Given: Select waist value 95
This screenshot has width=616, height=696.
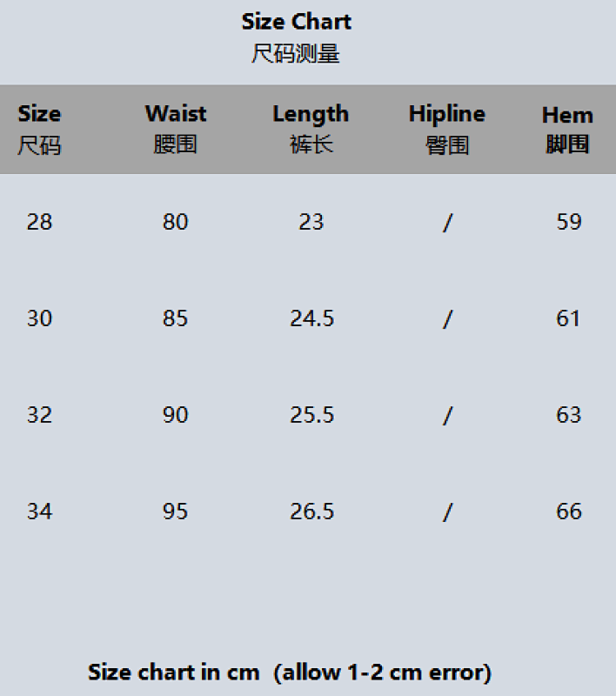Looking at the screenshot, I should tap(175, 511).
